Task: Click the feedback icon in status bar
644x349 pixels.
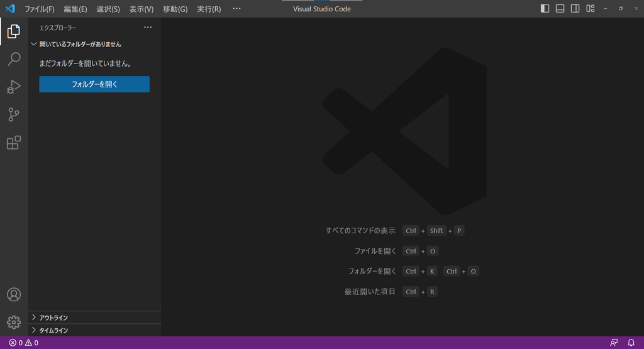Action: click(x=614, y=343)
